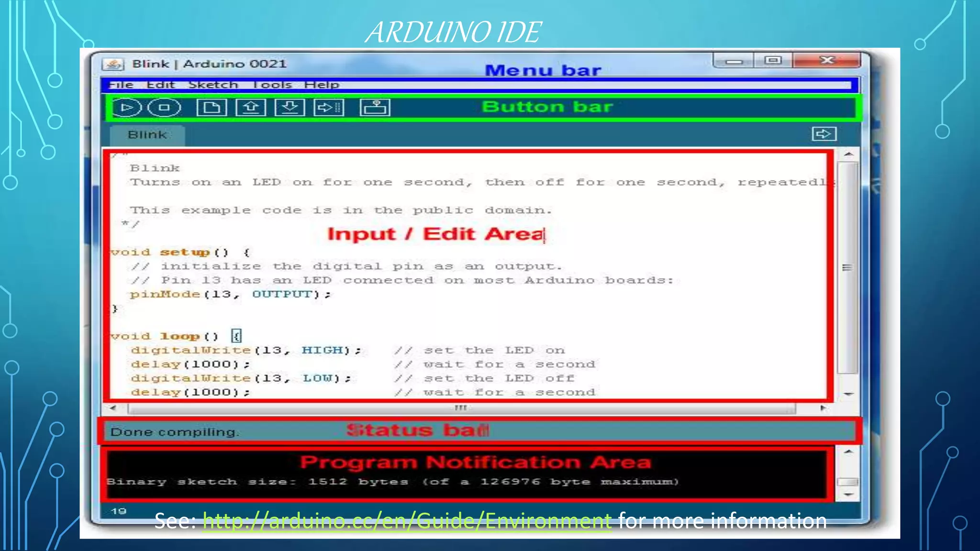Save the sketch with the down-arrow icon
Screen dimensions: 980x551
point(290,108)
